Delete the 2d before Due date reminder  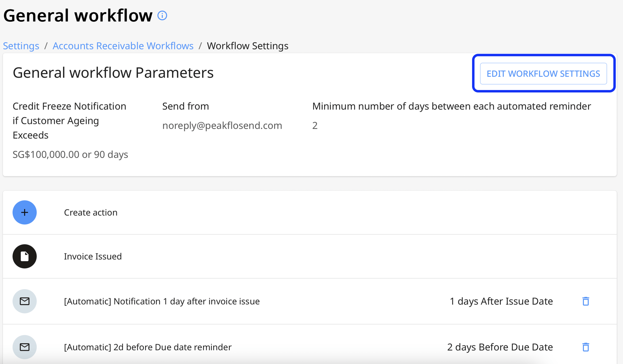pyautogui.click(x=586, y=347)
